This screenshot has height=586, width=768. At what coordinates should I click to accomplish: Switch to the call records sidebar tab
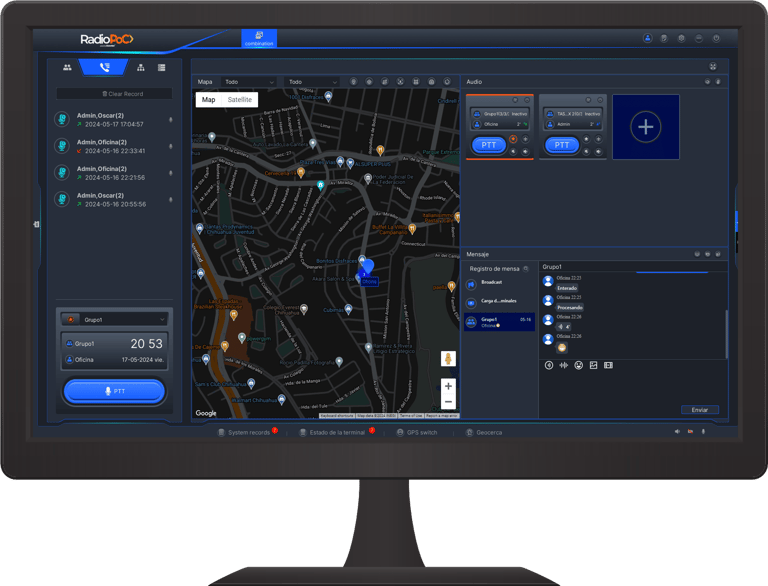(104, 68)
